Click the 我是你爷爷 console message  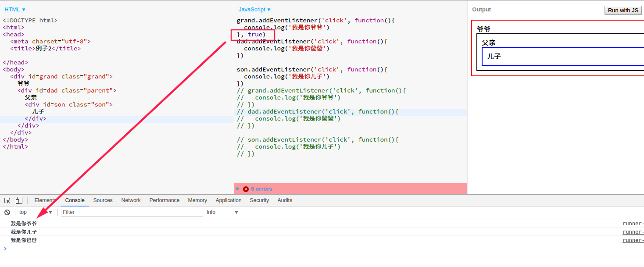(24, 224)
